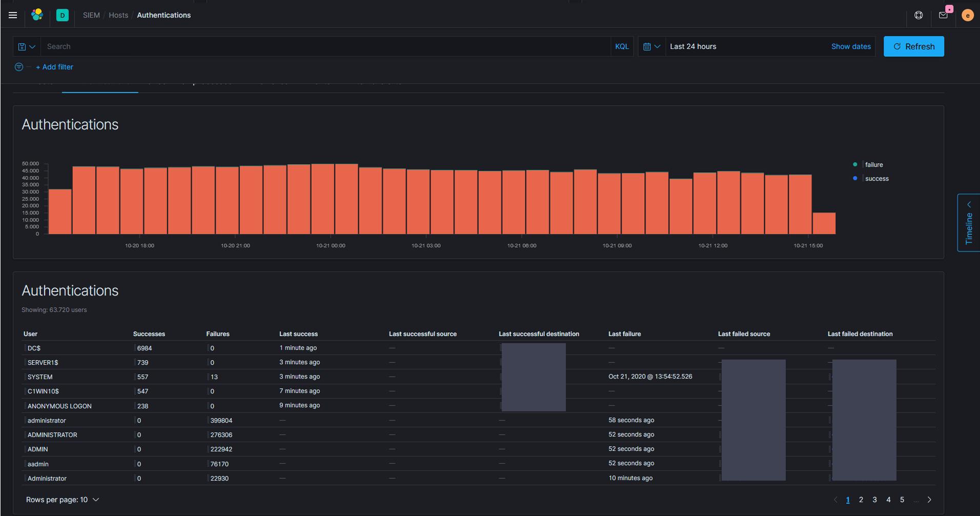Toggle the success series in legend
This screenshot has width=980, height=516.
pyautogui.click(x=876, y=178)
